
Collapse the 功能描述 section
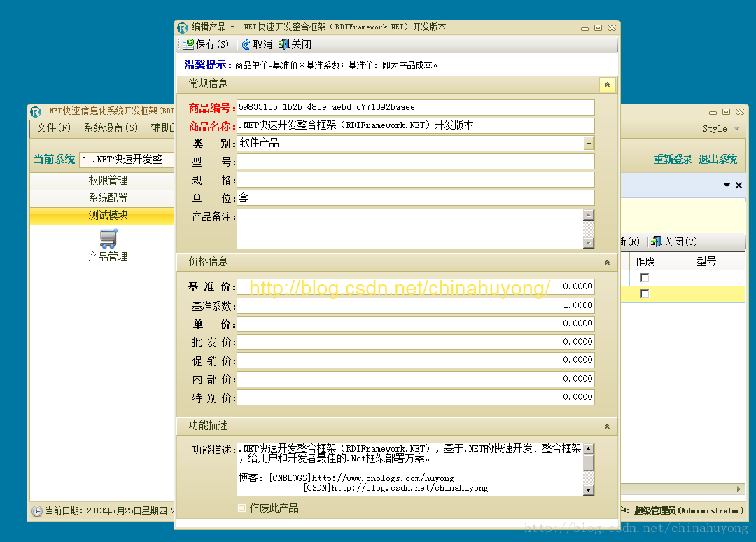pyautogui.click(x=607, y=426)
